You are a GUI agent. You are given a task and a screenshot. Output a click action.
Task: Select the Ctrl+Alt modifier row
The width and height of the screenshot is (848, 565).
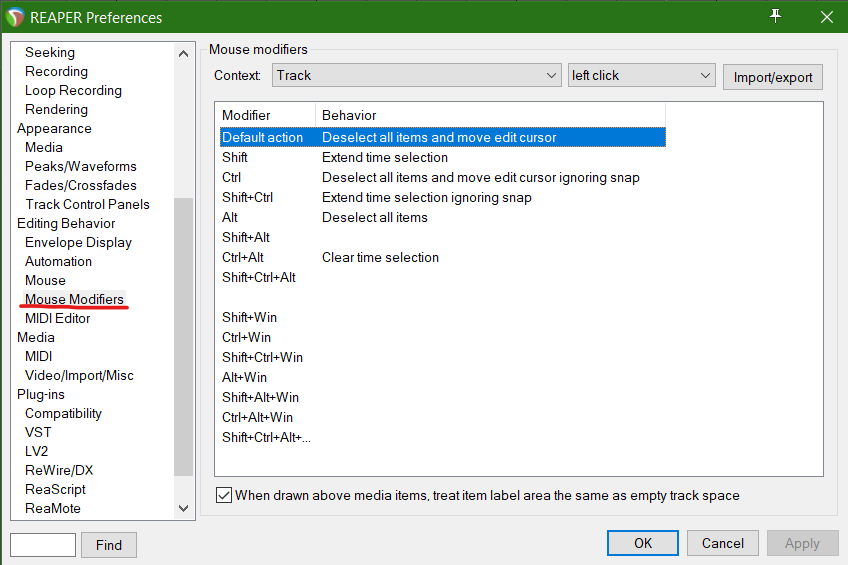click(x=442, y=257)
